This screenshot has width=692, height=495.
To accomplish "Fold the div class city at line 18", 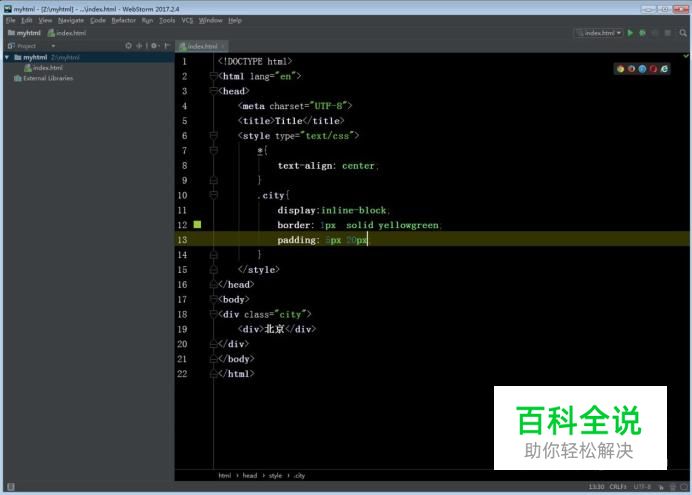I will pyautogui.click(x=214, y=315).
